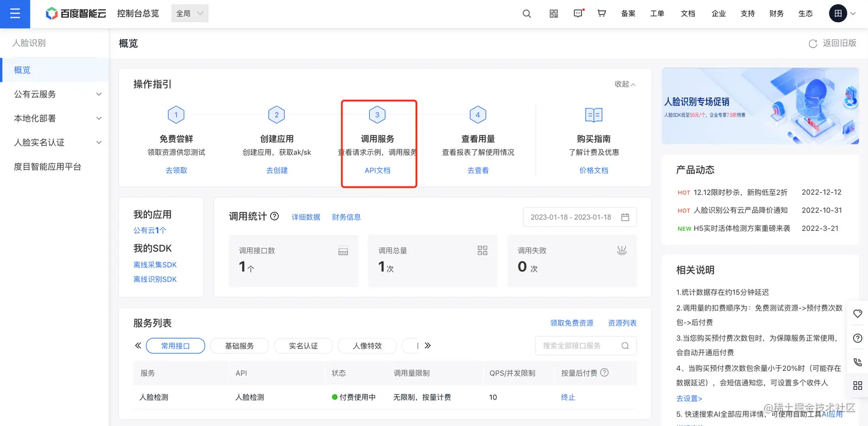Expand 人脸实名认证 sidebar item

pyautogui.click(x=54, y=142)
